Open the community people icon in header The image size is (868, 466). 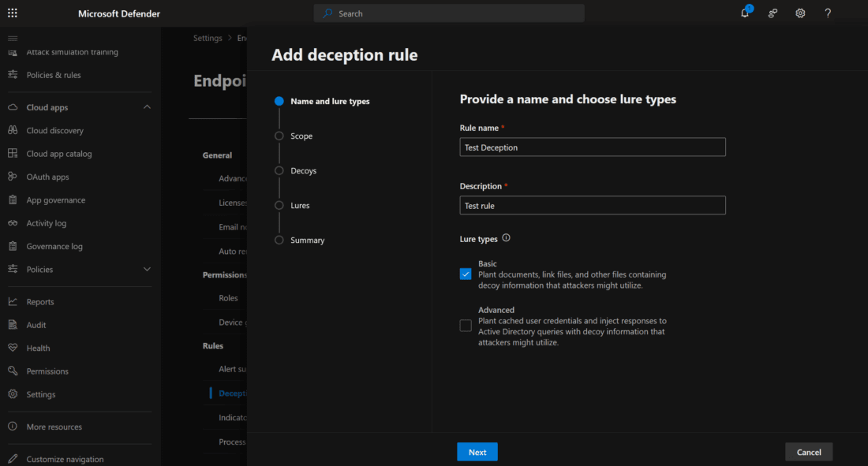(773, 13)
